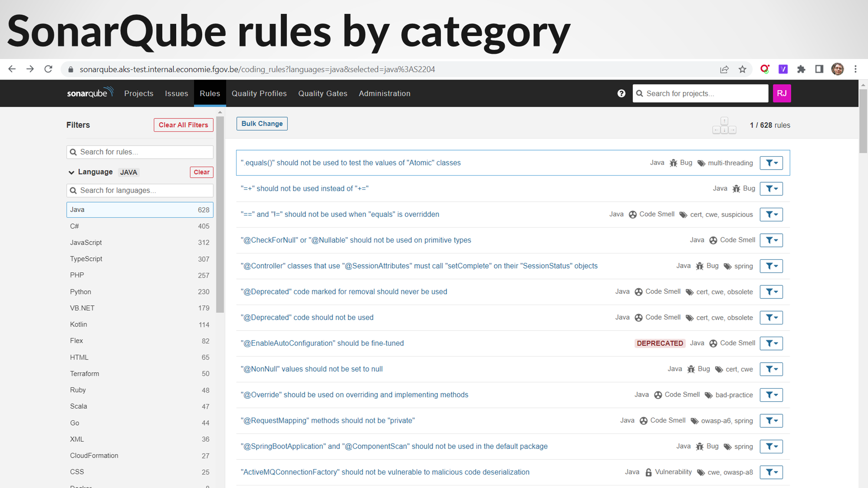Click share page icon in address bar
The image size is (868, 488).
coord(724,69)
